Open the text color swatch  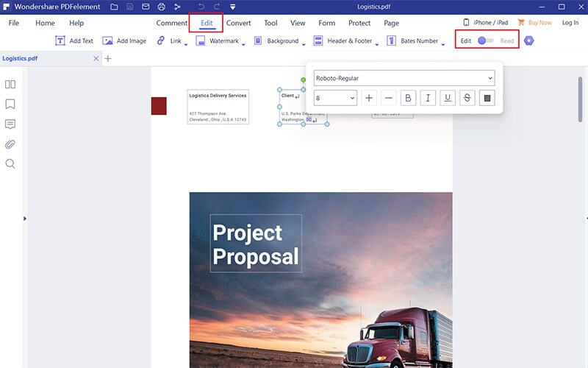click(x=487, y=98)
